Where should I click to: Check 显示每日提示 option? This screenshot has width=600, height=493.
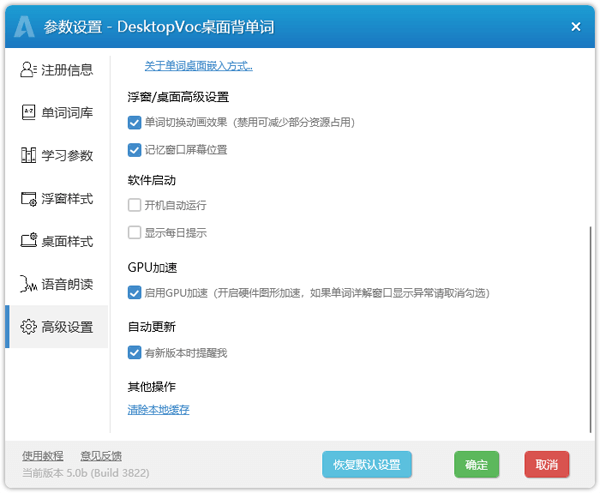(x=134, y=232)
